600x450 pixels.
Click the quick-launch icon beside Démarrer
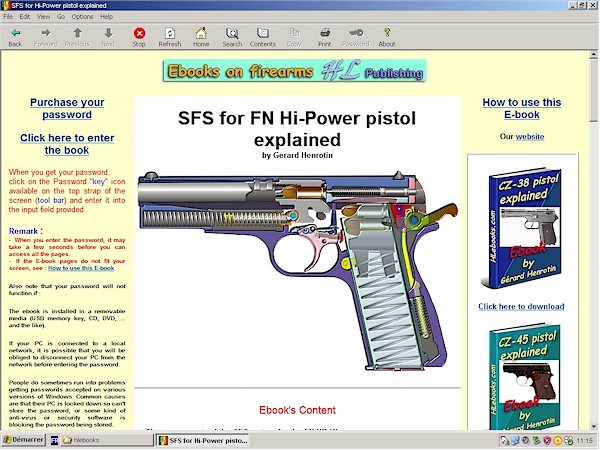pos(54,440)
